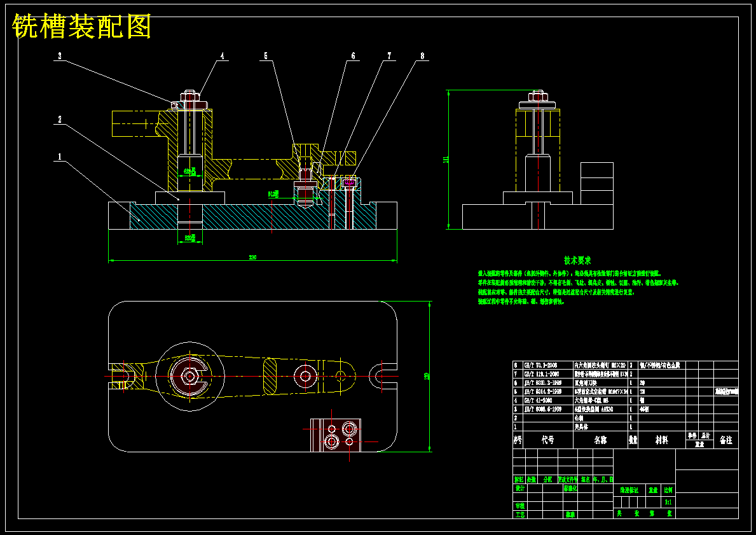The image size is (756, 535).
Task: Pick part callout number 7 above the front view
Action: point(390,56)
